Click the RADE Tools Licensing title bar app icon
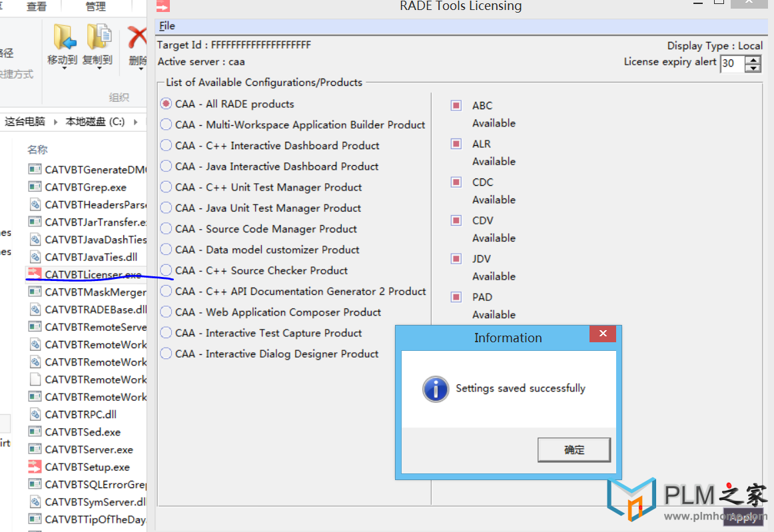This screenshot has width=774, height=532. pyautogui.click(x=163, y=5)
